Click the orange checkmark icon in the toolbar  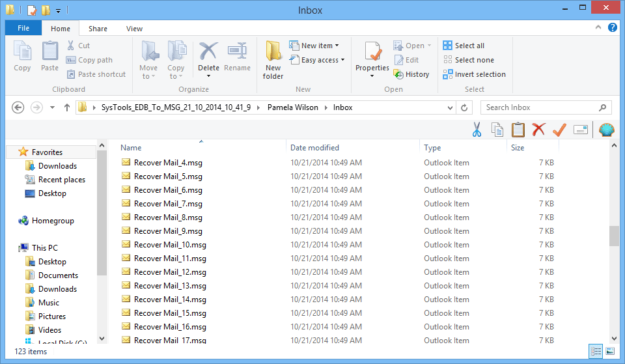560,130
